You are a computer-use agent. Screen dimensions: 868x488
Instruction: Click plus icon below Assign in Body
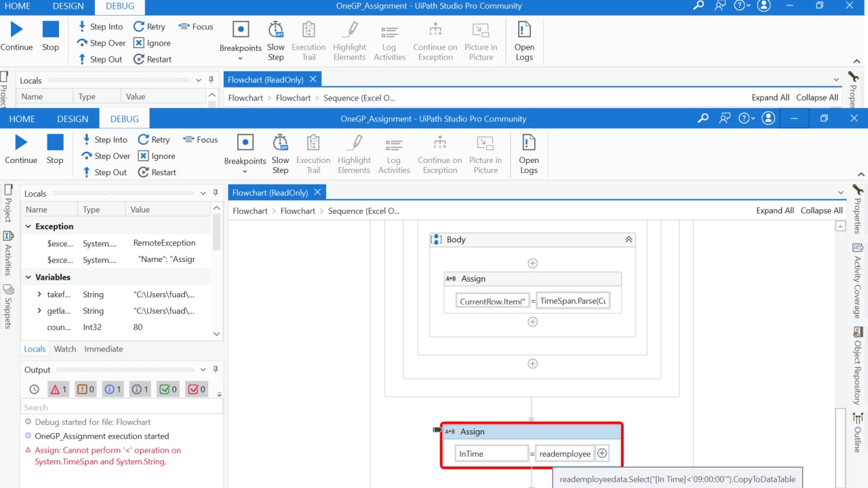click(532, 322)
